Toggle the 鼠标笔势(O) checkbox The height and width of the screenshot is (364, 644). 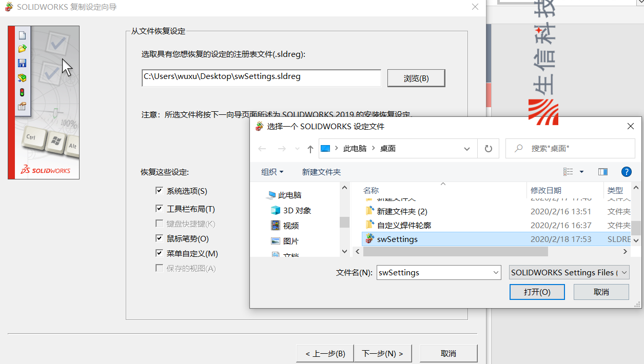(x=159, y=238)
